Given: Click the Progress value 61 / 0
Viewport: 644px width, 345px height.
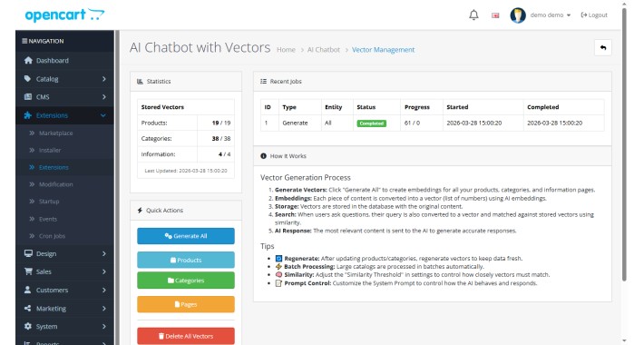Looking at the screenshot, I should (x=412, y=123).
